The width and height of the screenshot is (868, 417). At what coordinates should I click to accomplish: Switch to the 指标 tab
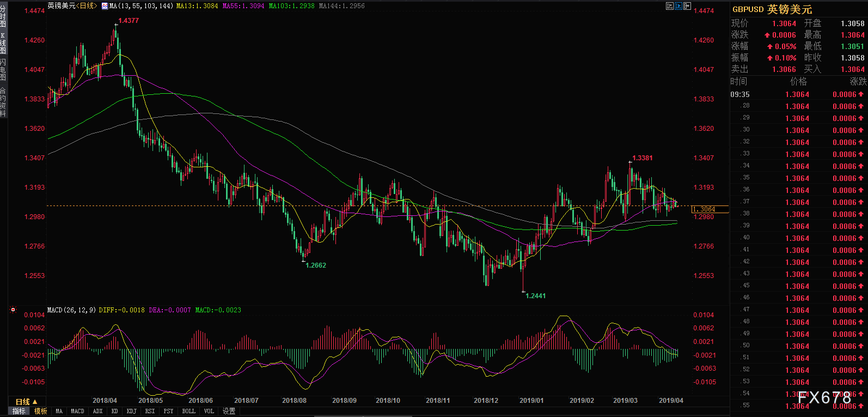click(19, 411)
